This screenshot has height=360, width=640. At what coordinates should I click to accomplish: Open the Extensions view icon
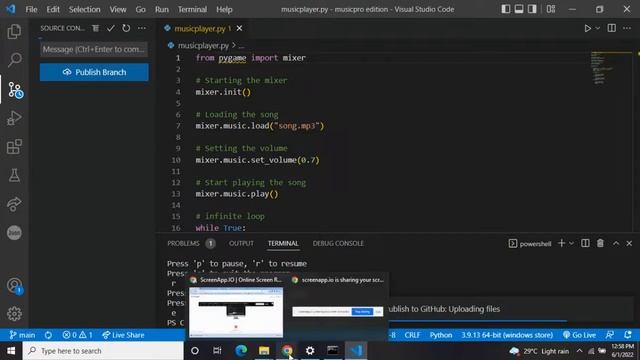point(14,147)
